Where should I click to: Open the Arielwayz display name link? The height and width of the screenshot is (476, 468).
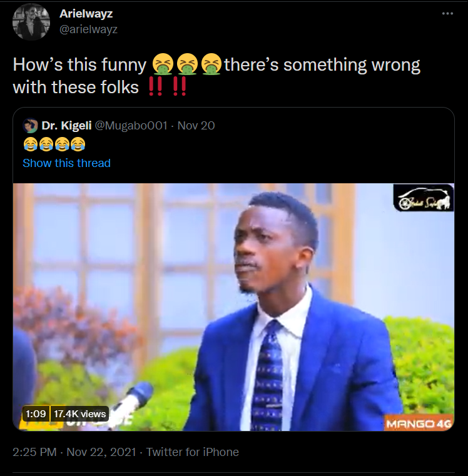[x=87, y=14]
